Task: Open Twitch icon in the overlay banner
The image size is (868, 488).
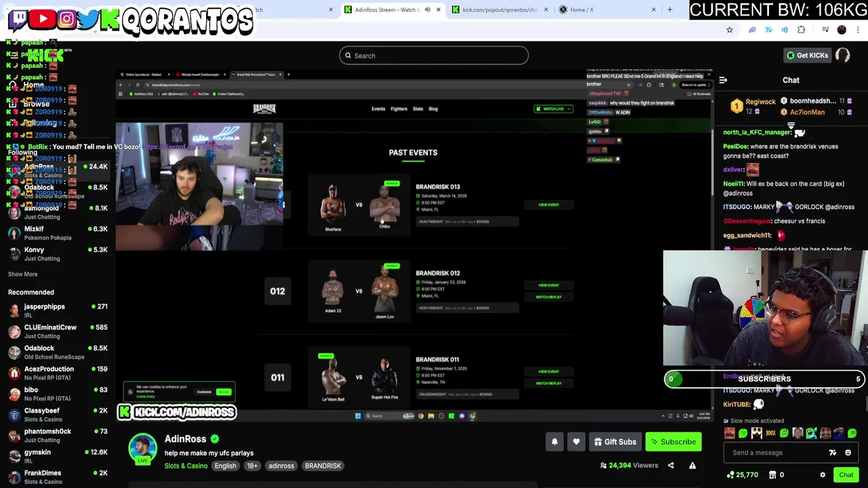Action: (x=18, y=19)
